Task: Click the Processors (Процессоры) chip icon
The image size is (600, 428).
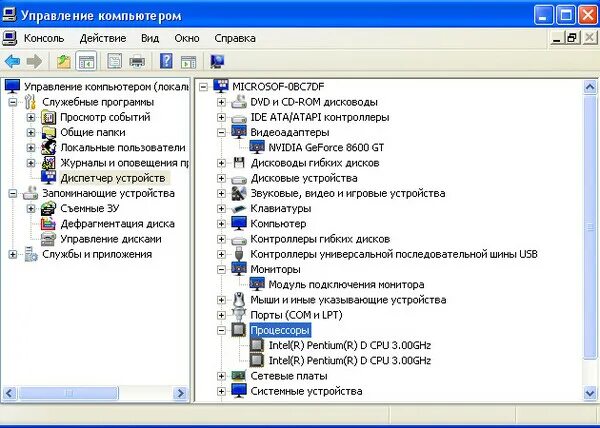Action: 239,330
